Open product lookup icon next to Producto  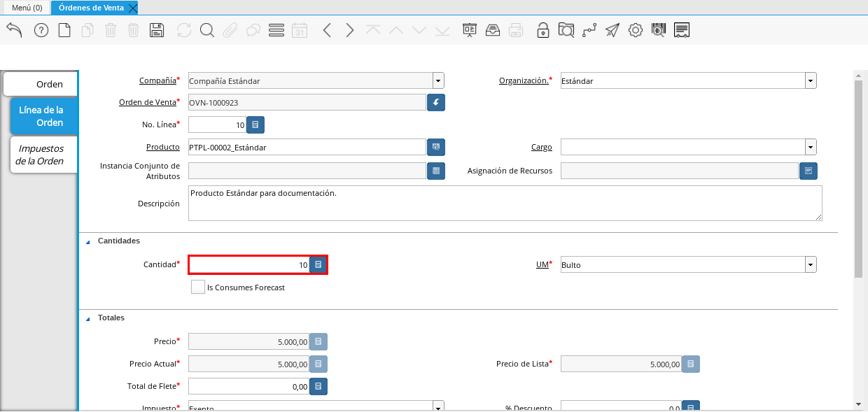click(436, 147)
